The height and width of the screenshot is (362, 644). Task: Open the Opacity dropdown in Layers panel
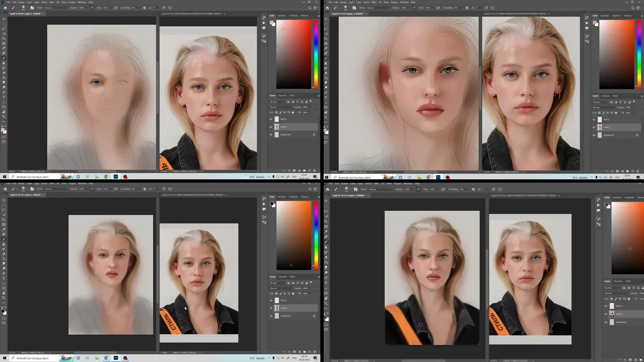pyautogui.click(x=310, y=107)
